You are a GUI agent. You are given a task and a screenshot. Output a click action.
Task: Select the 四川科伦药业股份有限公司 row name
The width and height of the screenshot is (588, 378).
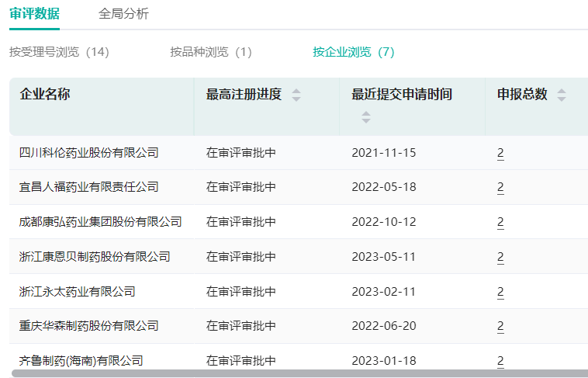[x=89, y=153]
